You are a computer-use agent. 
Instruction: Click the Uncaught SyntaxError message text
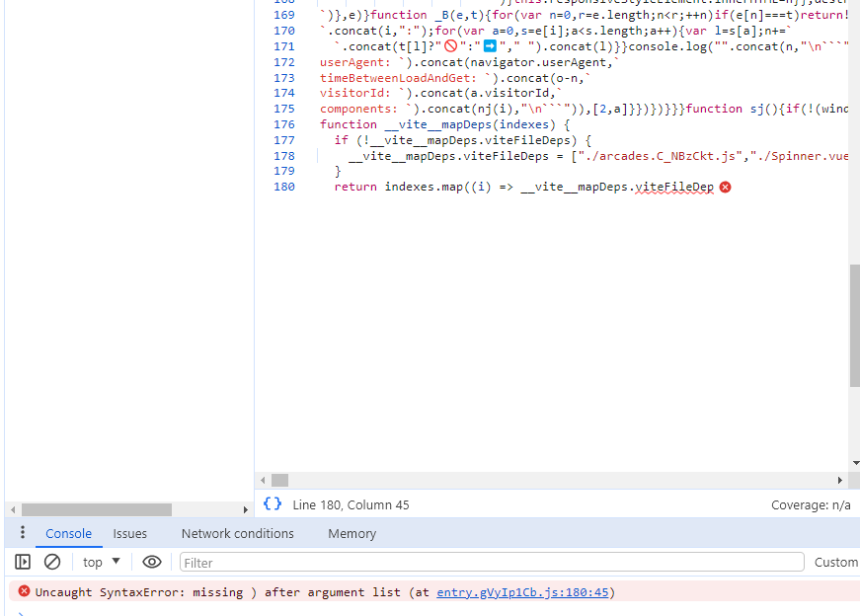click(325, 592)
